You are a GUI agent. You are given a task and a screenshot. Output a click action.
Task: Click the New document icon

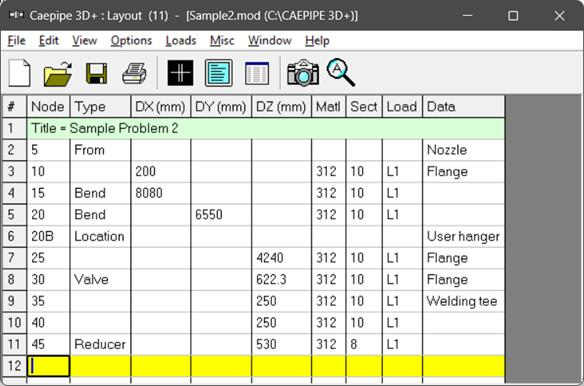tap(19, 73)
